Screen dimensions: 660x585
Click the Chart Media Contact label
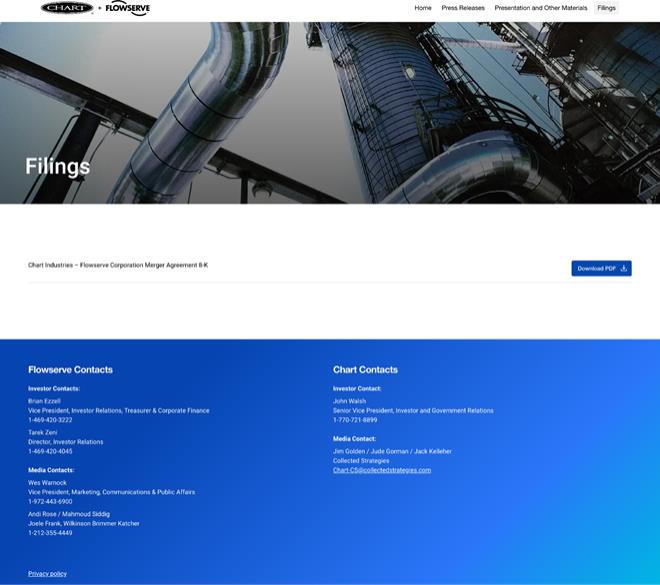[x=354, y=439]
